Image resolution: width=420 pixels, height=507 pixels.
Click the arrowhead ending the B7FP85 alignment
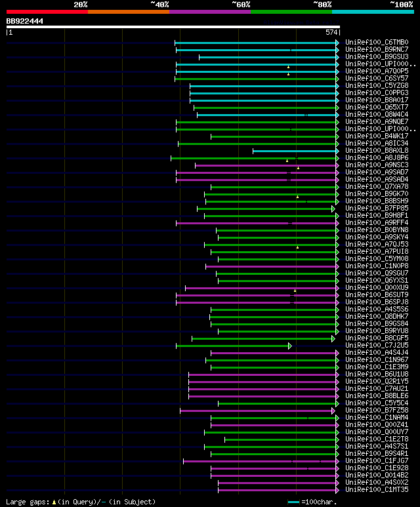point(333,209)
